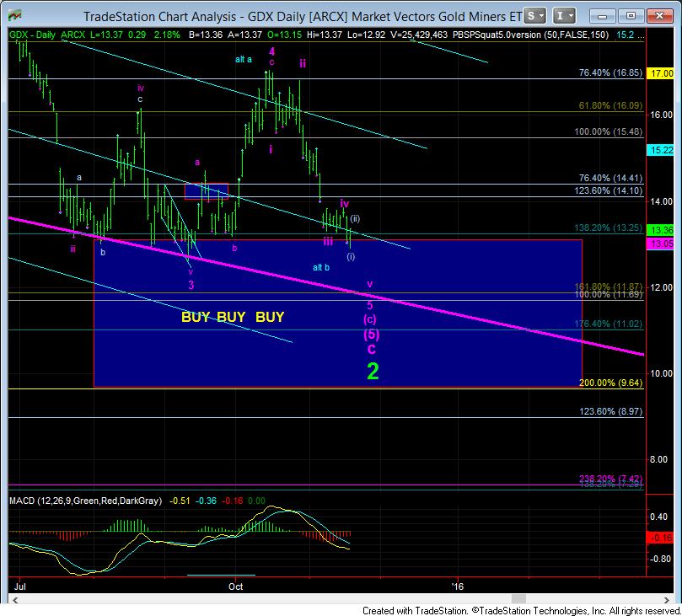Screen dimensions: 682x616
Task: Click the magenta (c) wave label
Action: click(370, 319)
